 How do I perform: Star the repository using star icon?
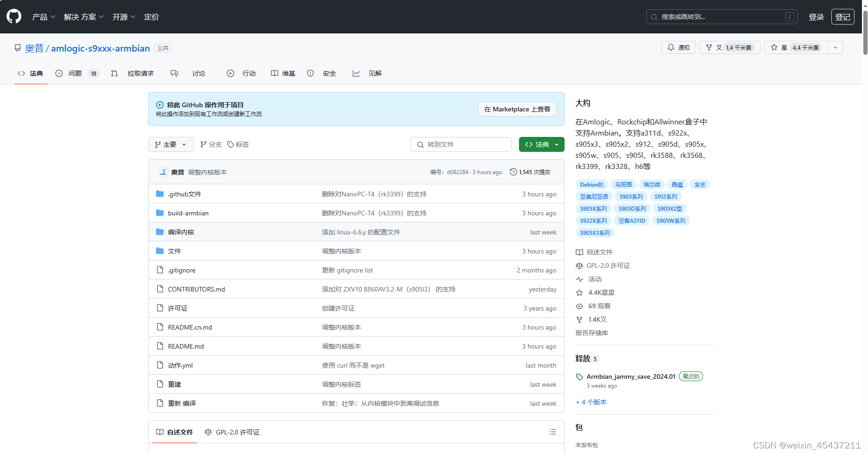pyautogui.click(x=774, y=47)
